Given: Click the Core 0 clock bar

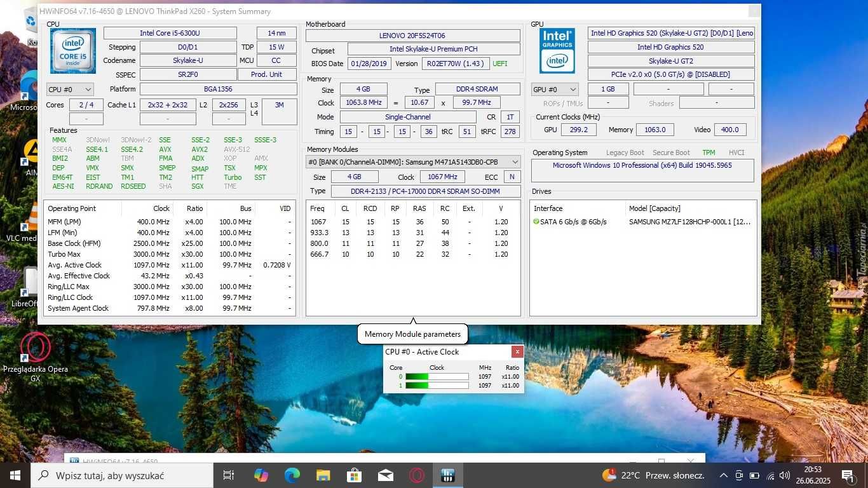Looking at the screenshot, I should click(437, 377).
